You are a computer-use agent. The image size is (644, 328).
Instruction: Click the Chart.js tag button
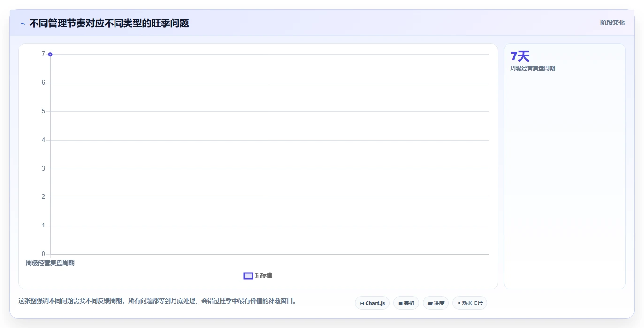(372, 303)
